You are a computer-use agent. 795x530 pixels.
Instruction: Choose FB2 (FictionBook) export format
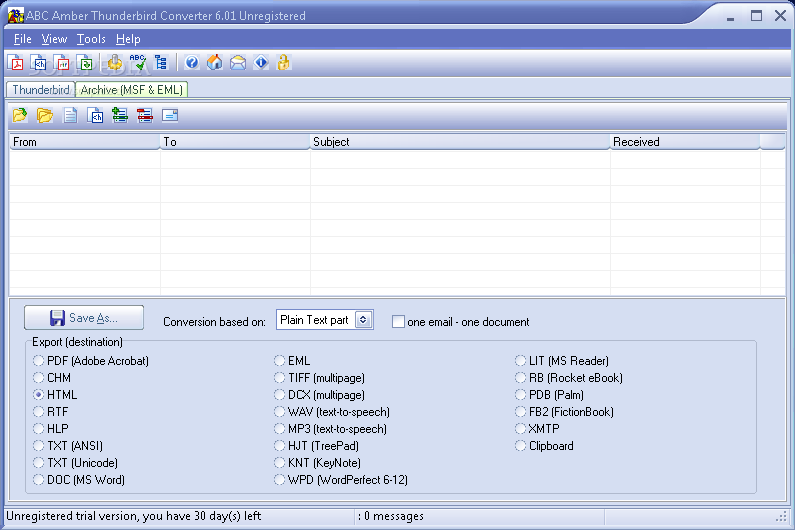pyautogui.click(x=564, y=412)
